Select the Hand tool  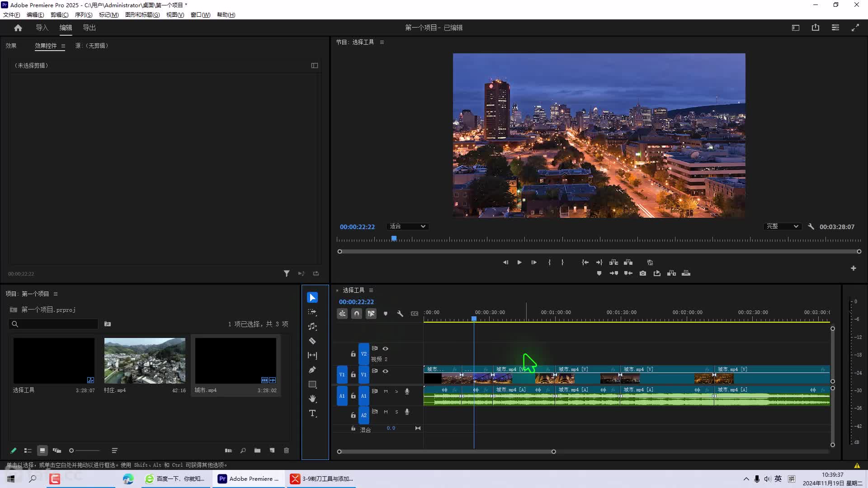[312, 399]
